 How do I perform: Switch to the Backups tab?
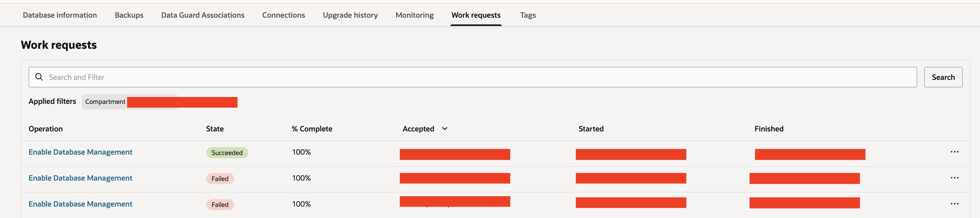pos(129,15)
